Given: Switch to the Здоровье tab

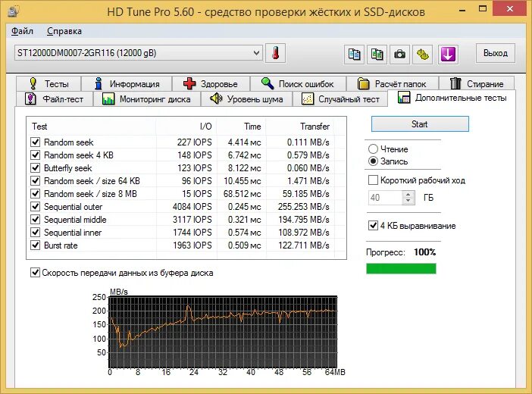Looking at the screenshot, I should click(211, 83).
